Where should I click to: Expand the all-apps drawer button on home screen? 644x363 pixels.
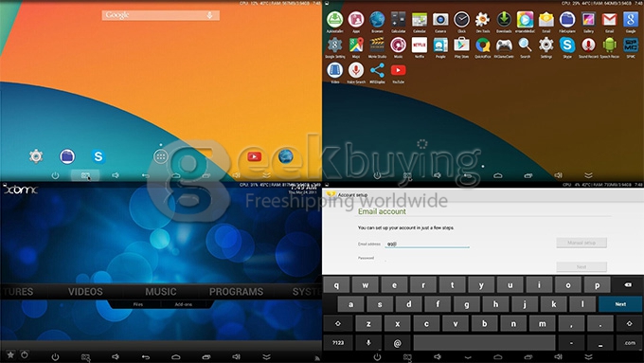(161, 156)
